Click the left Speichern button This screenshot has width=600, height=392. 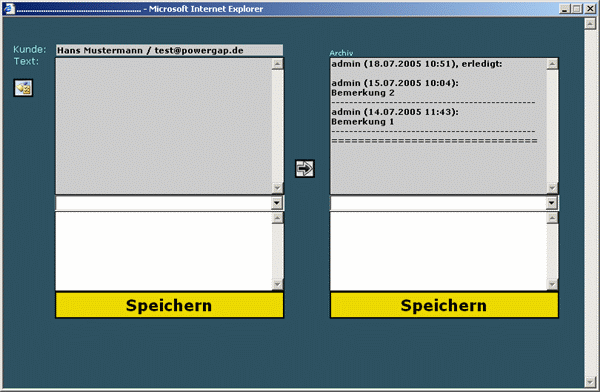pyautogui.click(x=170, y=305)
